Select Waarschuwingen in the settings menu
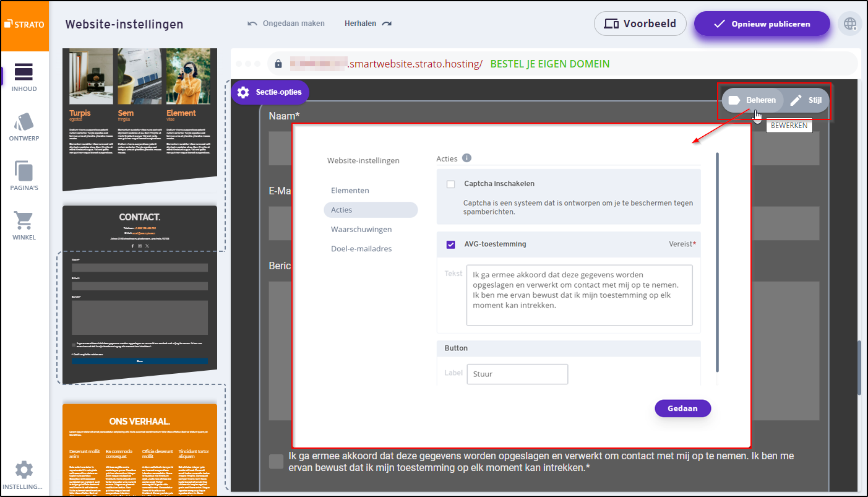The image size is (868, 497). pos(361,229)
